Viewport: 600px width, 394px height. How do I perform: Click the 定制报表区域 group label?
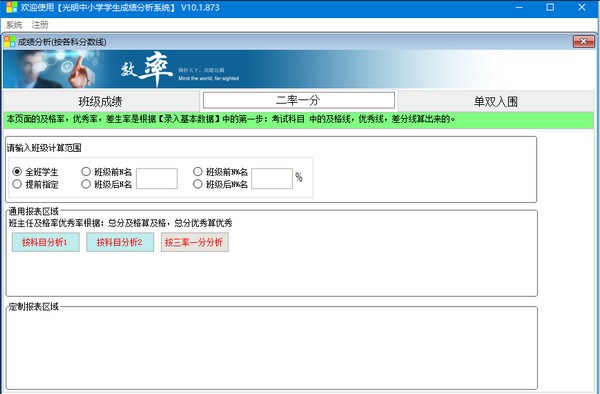pos(34,307)
